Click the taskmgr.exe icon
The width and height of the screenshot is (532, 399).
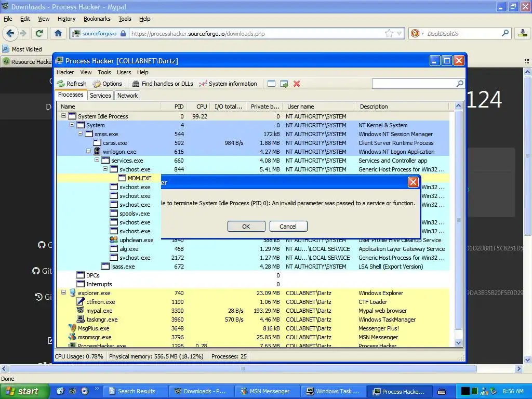[81, 319]
